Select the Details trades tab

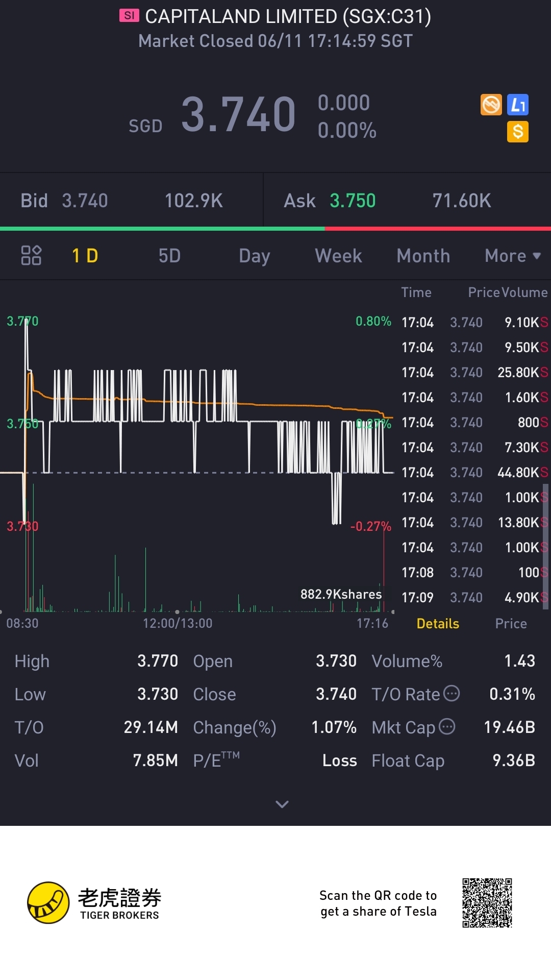[x=438, y=624]
